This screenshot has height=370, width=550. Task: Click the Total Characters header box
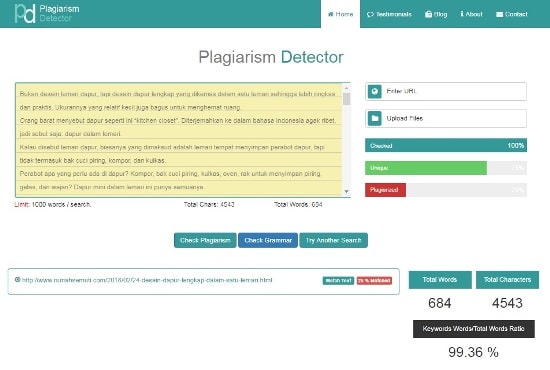507,280
